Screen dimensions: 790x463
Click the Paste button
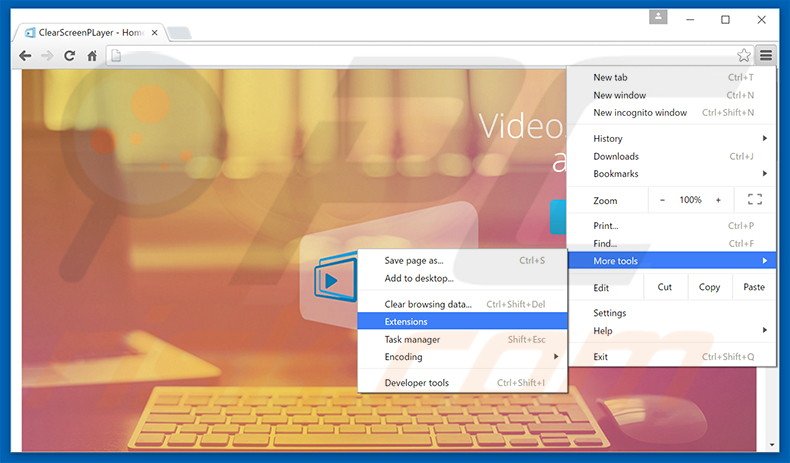click(x=754, y=287)
